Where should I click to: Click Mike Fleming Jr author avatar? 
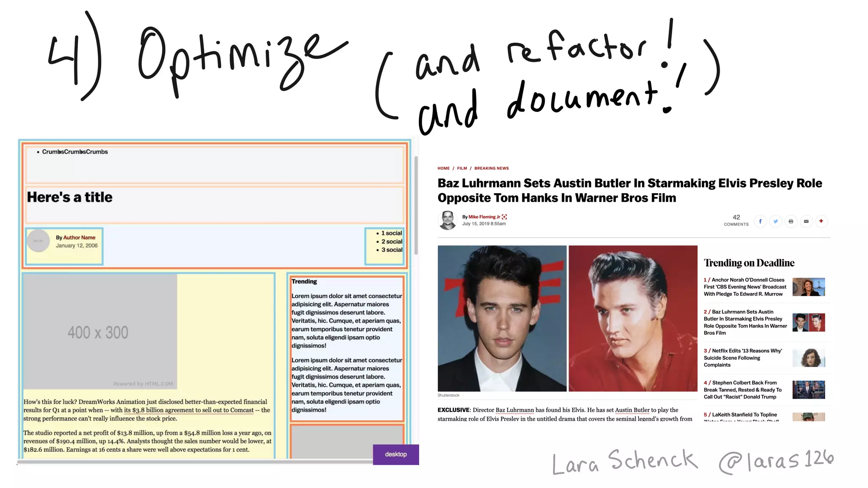click(x=448, y=220)
